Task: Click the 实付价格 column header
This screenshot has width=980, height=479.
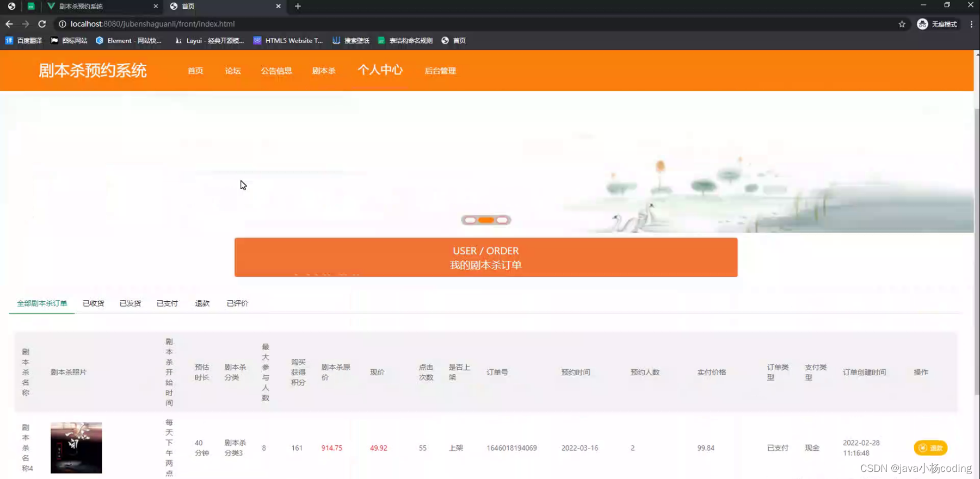Action: (712, 372)
